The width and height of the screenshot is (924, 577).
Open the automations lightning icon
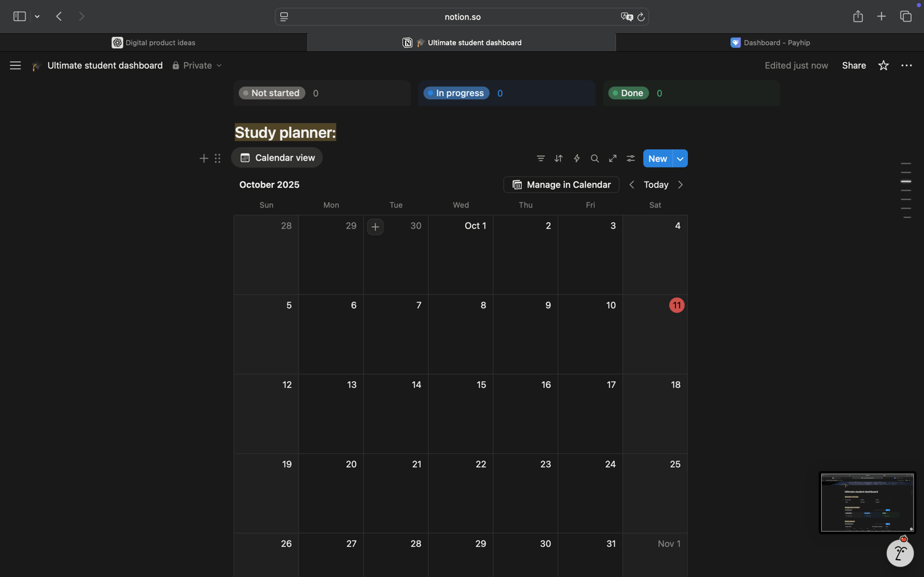pyautogui.click(x=577, y=158)
